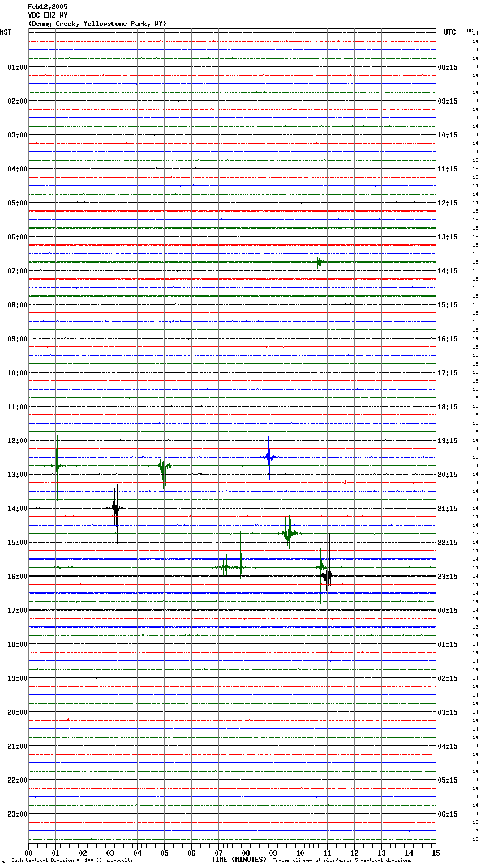Screen dimensions: 481x868
Task: Click the small red blip on the 13:15 trace
Action: pos(345,483)
